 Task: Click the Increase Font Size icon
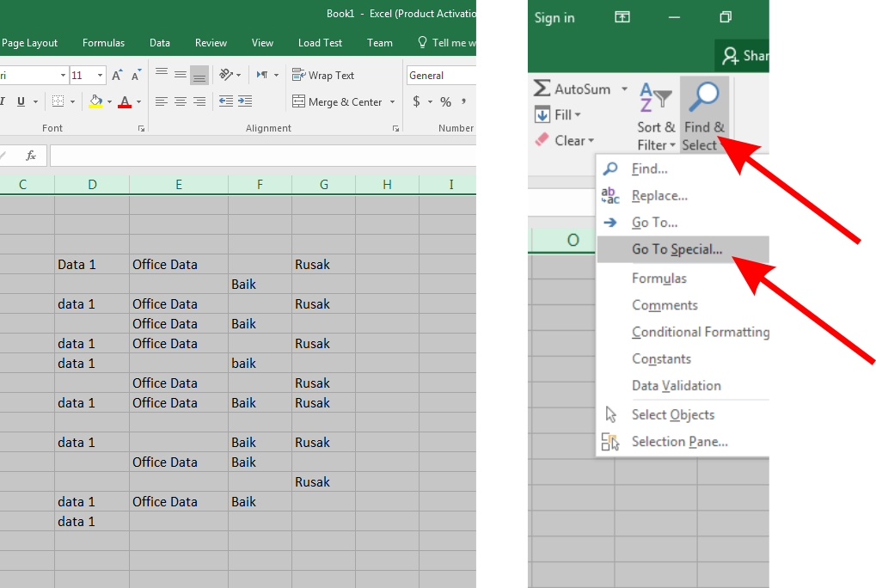coord(116,75)
